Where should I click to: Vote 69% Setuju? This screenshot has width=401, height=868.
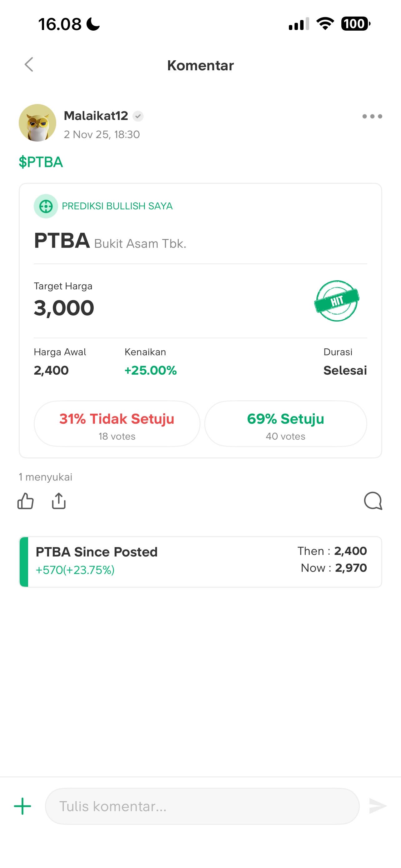[285, 424]
